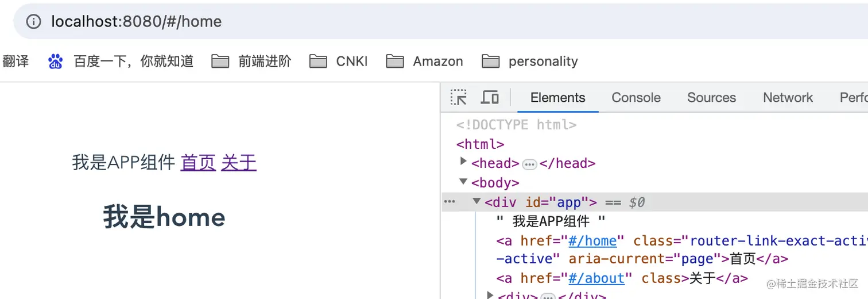The width and height of the screenshot is (868, 299).
Task: Click the aria-current="page" attribute text
Action: 645,259
